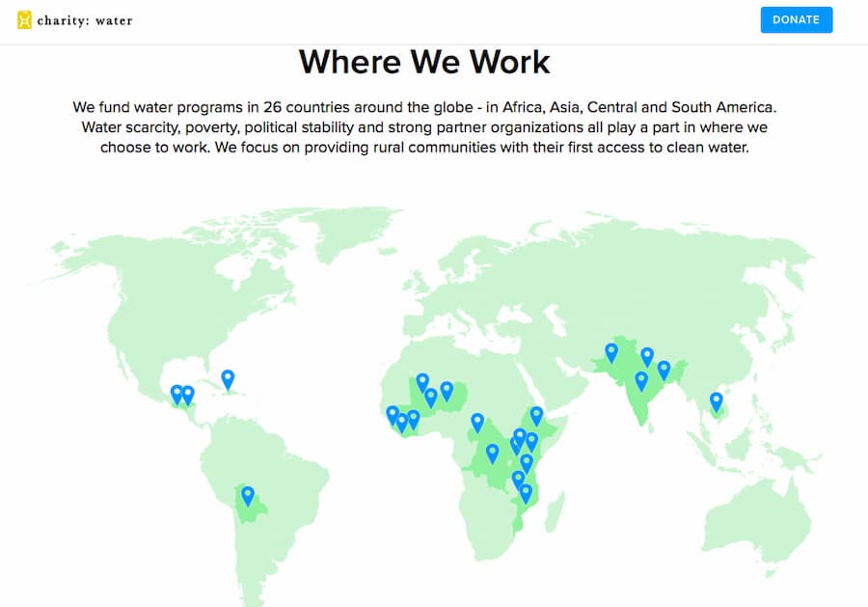Viewport: 868px width, 607px height.
Task: Select the pin over central India
Action: coord(641,382)
